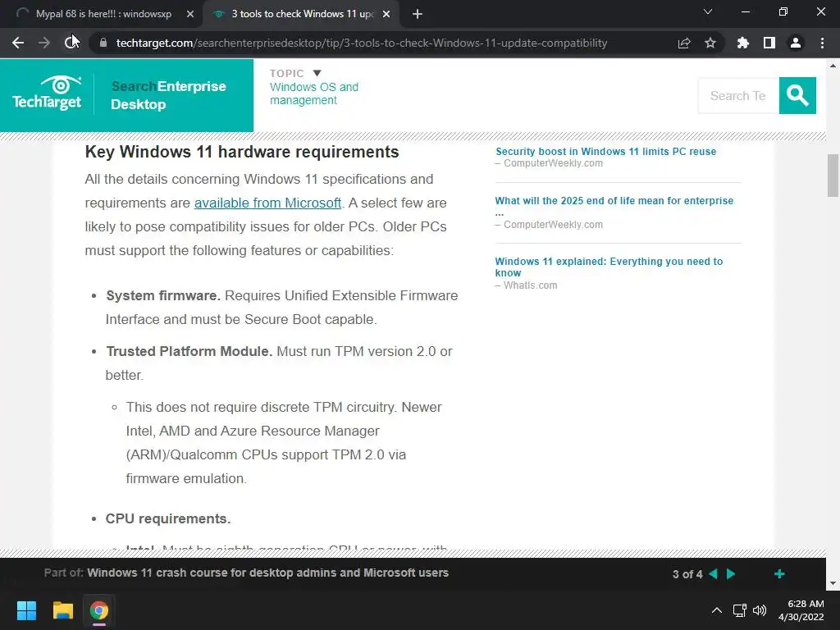Click the scrollbar up arrow
This screenshot has width=840, height=630.
(833, 66)
